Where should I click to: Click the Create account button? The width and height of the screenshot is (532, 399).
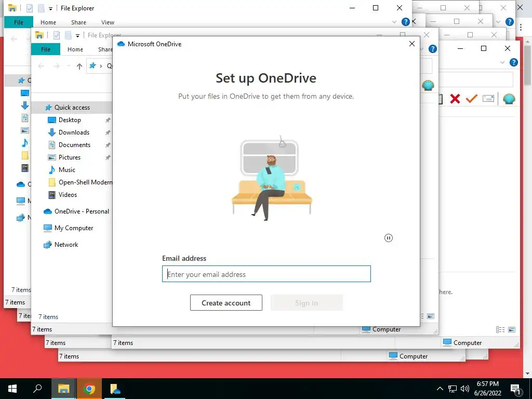tap(226, 303)
